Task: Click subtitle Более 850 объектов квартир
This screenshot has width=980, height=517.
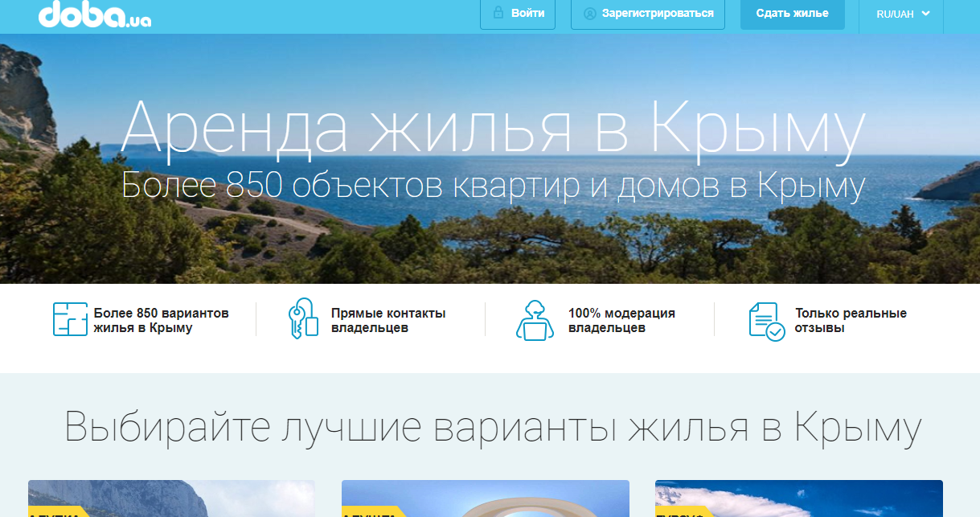Action: [x=492, y=187]
